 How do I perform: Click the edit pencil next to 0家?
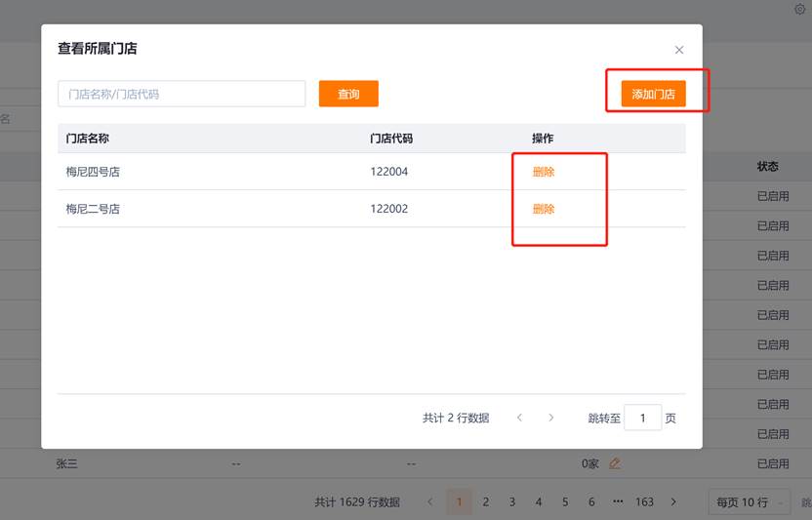[x=614, y=463]
